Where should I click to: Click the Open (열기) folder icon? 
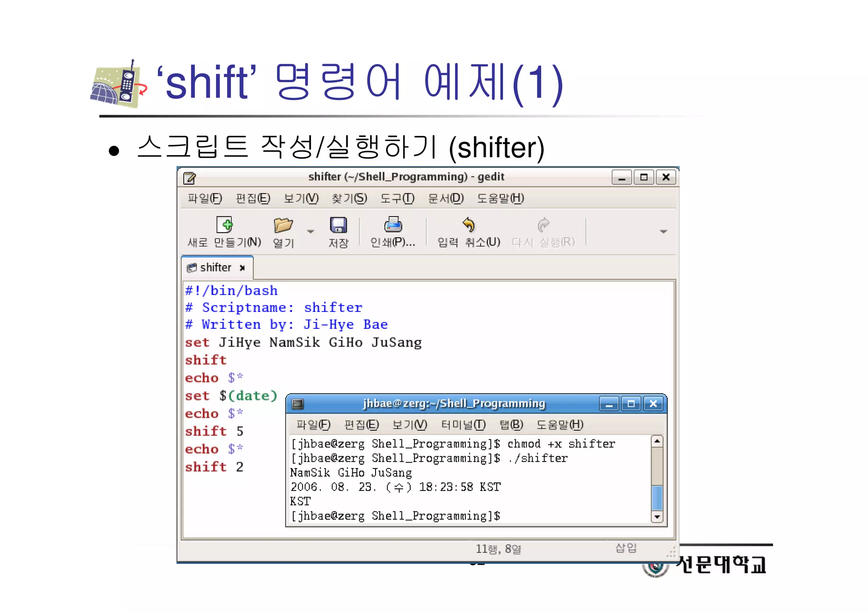coord(283,225)
